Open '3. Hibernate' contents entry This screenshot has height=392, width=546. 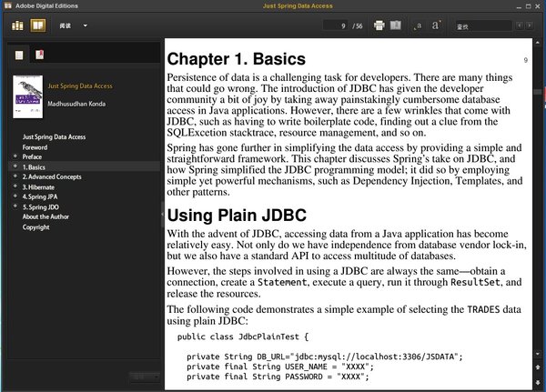click(38, 187)
